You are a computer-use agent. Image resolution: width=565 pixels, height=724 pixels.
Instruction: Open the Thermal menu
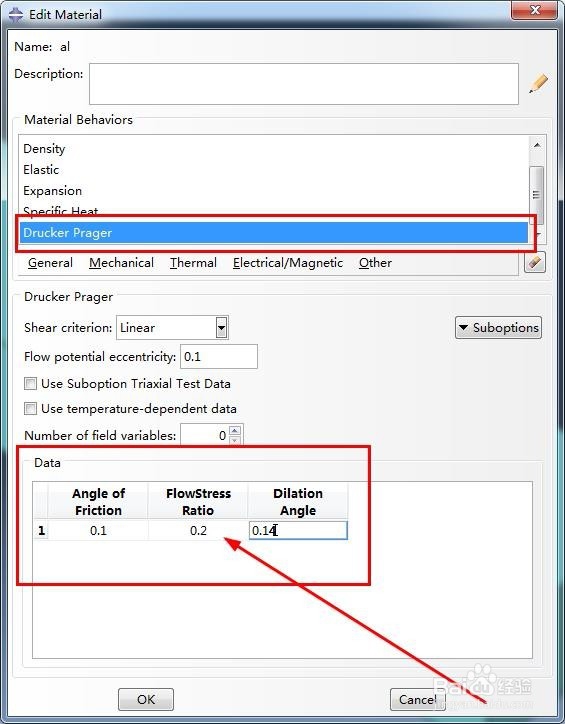pos(193,263)
